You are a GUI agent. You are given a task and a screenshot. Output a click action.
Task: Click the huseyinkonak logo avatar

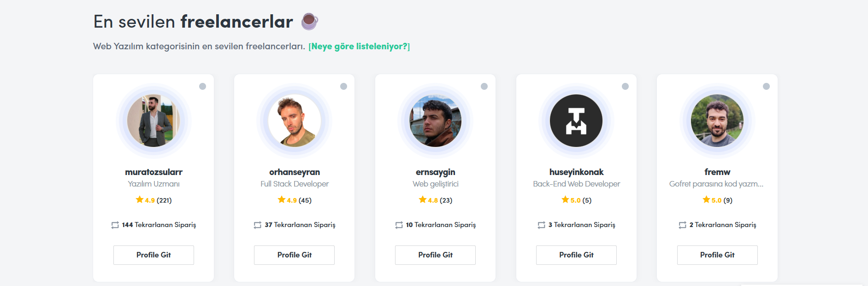click(x=576, y=121)
